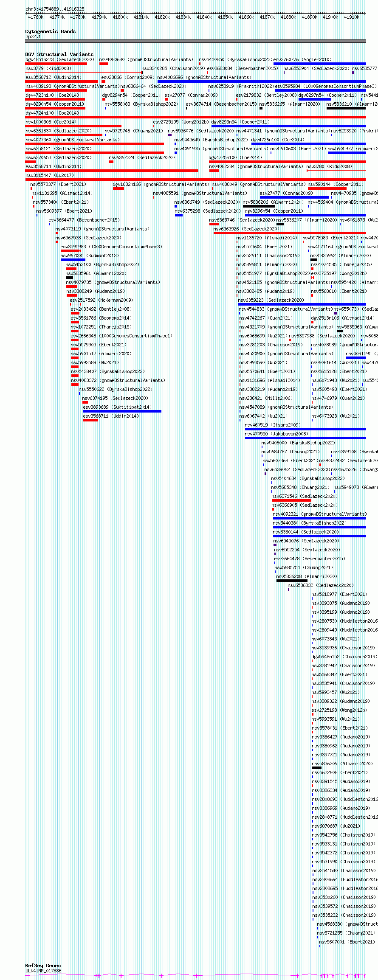The height and width of the screenshot is (980, 378).
Task: Click nsv6367324 (Sedlazeck2020) label
Action: (x=142, y=157)
